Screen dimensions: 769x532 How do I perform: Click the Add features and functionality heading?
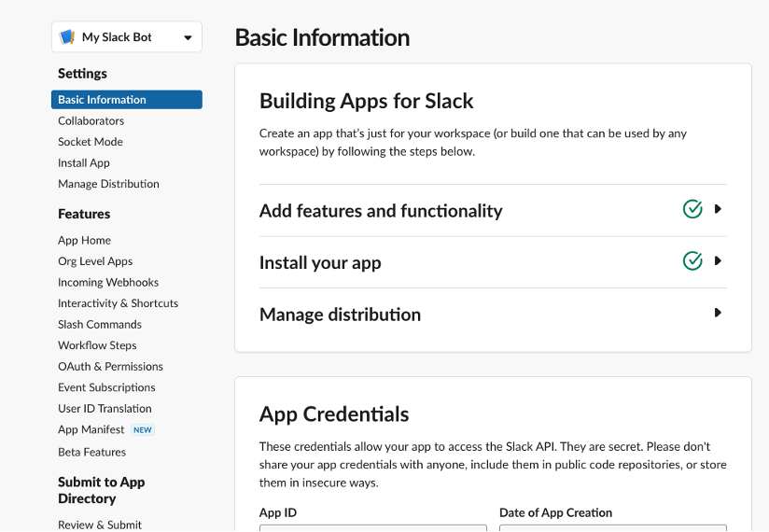click(381, 211)
